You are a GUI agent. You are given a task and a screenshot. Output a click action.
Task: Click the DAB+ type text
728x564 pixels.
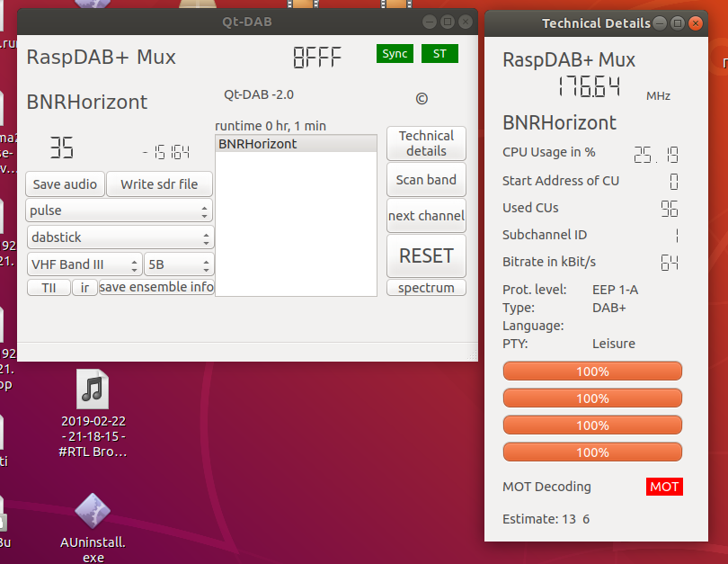click(x=609, y=308)
